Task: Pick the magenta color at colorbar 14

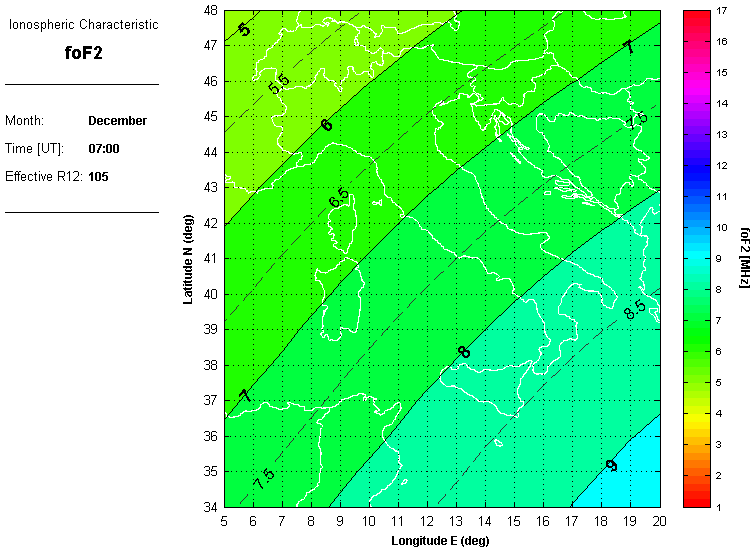Action: 696,104
